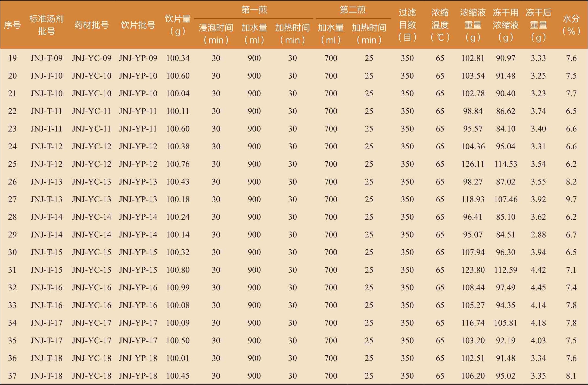The height and width of the screenshot is (385, 588).
Task: Select value 90.40 in row 21
Action: (505, 93)
